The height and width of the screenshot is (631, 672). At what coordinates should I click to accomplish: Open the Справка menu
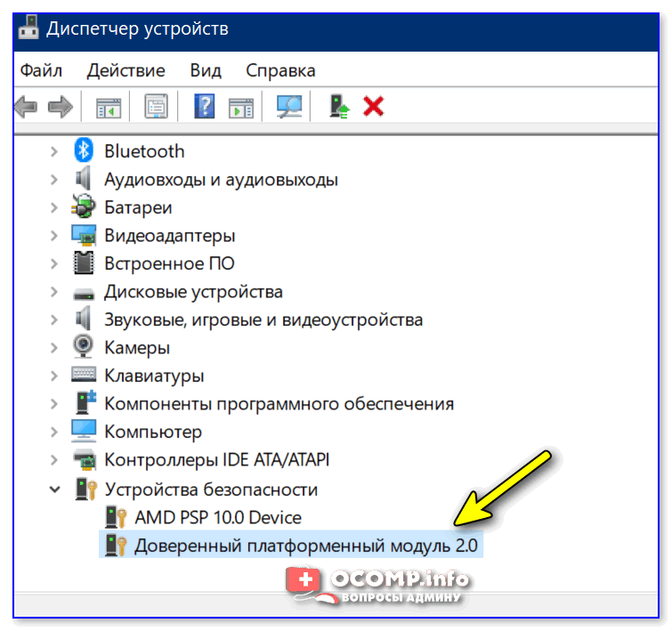280,70
